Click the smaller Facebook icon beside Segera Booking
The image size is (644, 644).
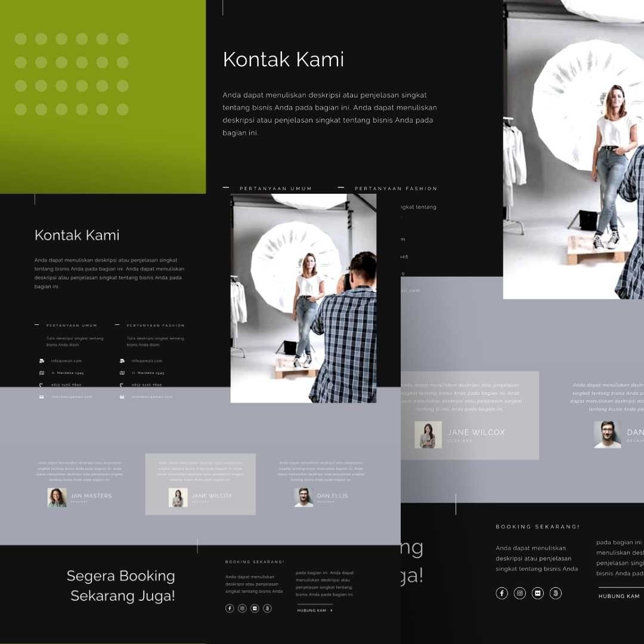pos(230,608)
